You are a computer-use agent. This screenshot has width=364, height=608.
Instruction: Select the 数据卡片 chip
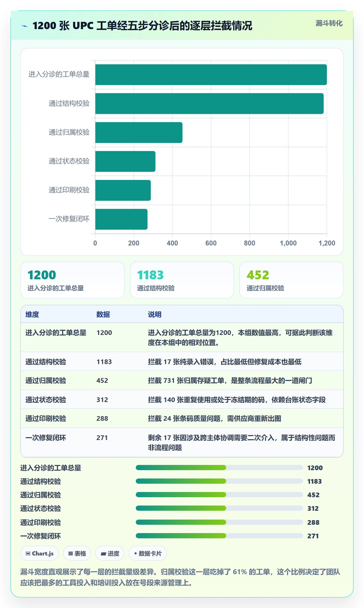[148, 553]
